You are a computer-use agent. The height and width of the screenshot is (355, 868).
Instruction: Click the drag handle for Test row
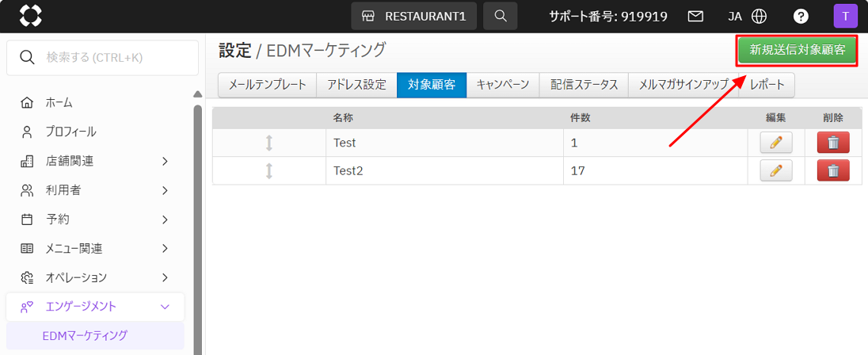269,143
